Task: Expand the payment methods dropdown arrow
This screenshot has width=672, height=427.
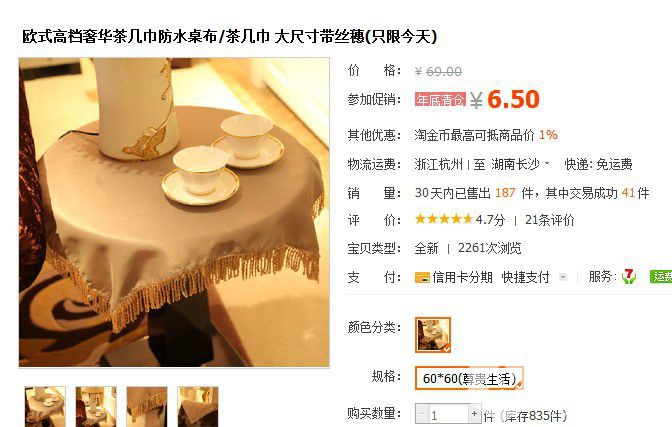Action: pos(563,277)
